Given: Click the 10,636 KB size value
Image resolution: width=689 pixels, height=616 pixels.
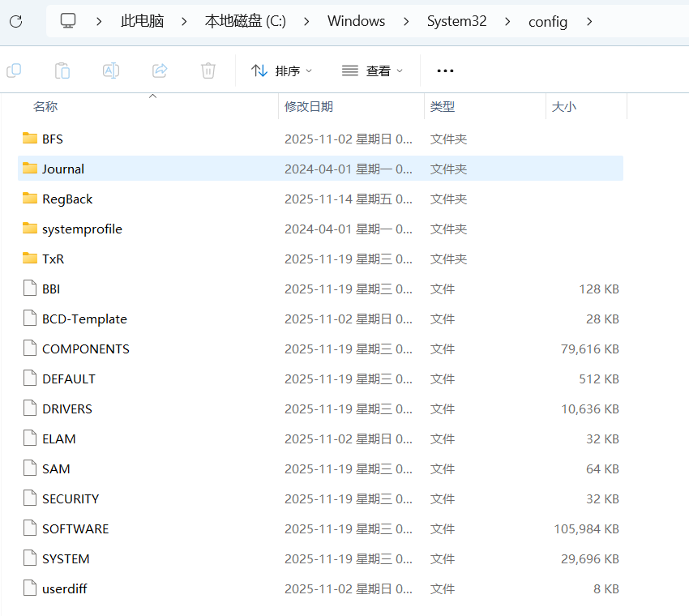Looking at the screenshot, I should pyautogui.click(x=589, y=409).
